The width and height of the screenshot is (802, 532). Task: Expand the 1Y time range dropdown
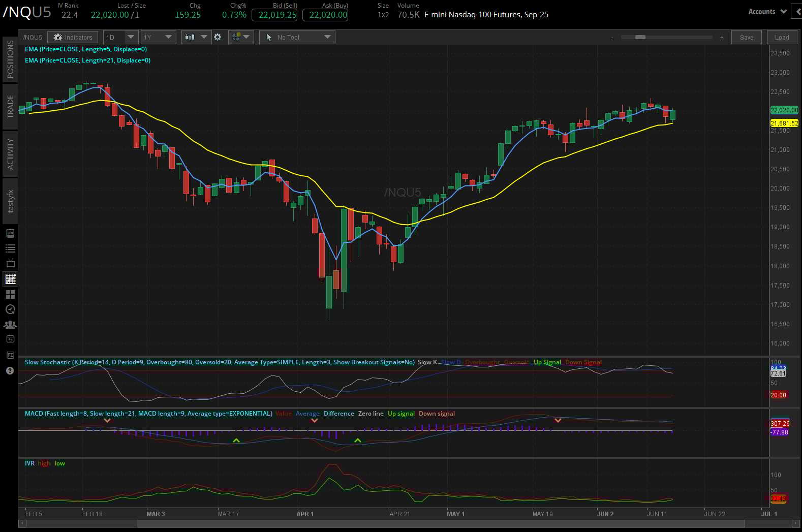[159, 37]
